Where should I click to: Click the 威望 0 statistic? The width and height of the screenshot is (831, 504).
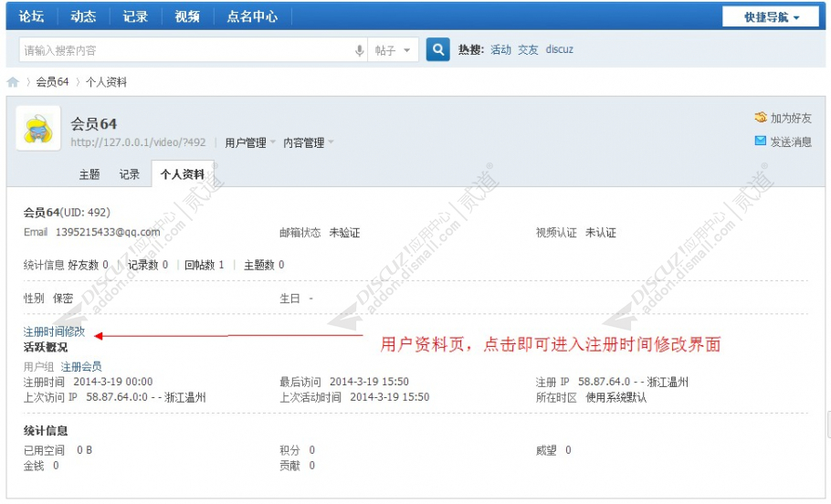tap(553, 450)
